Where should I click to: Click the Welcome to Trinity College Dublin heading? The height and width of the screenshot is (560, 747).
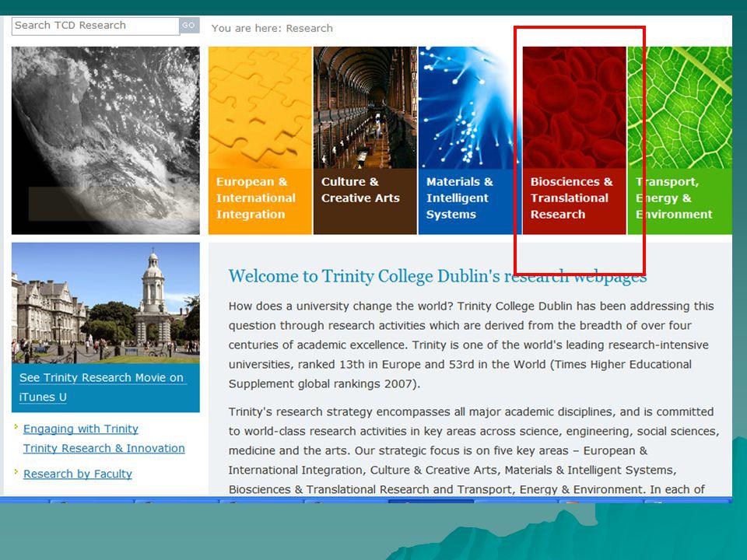pos(437,276)
